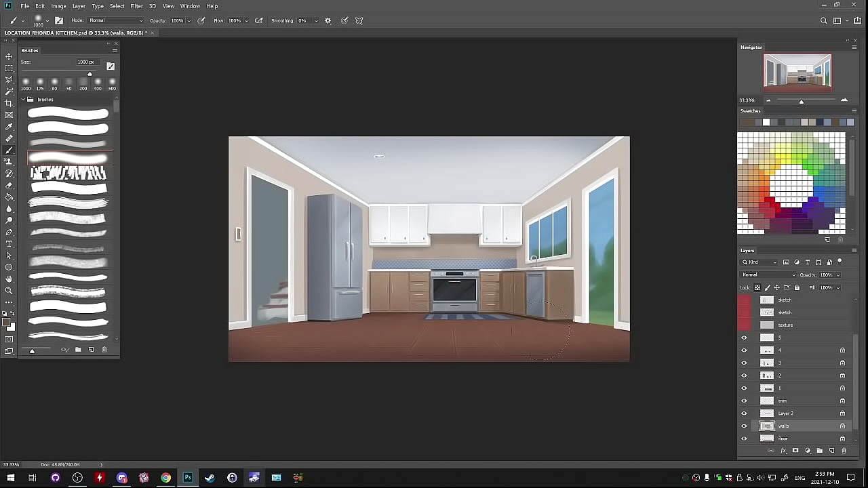Viewport: 868px width, 488px height.
Task: Select the Crop tool
Action: tap(9, 103)
